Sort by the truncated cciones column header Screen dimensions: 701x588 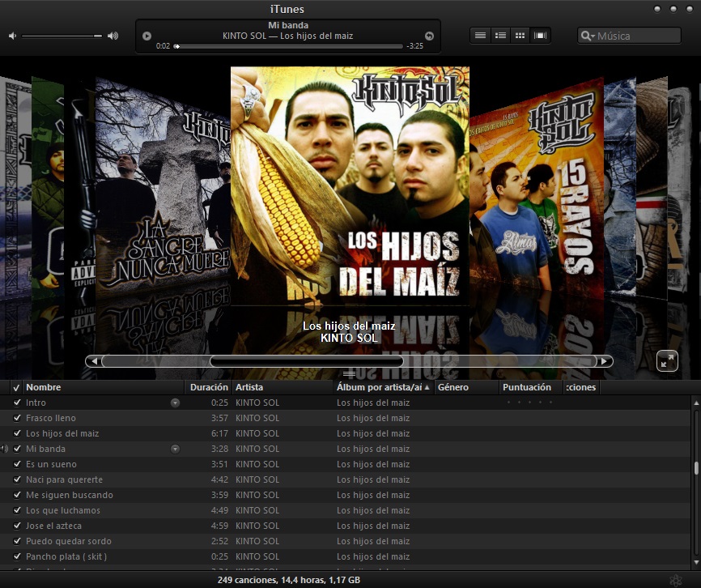[x=580, y=387]
